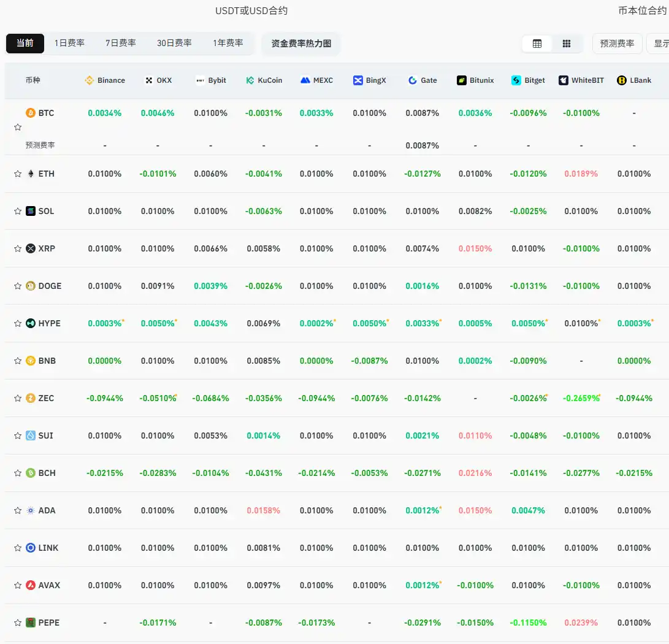669x644 pixels.
Task: Open 资金费率热力图 heatmap button
Action: 301,44
